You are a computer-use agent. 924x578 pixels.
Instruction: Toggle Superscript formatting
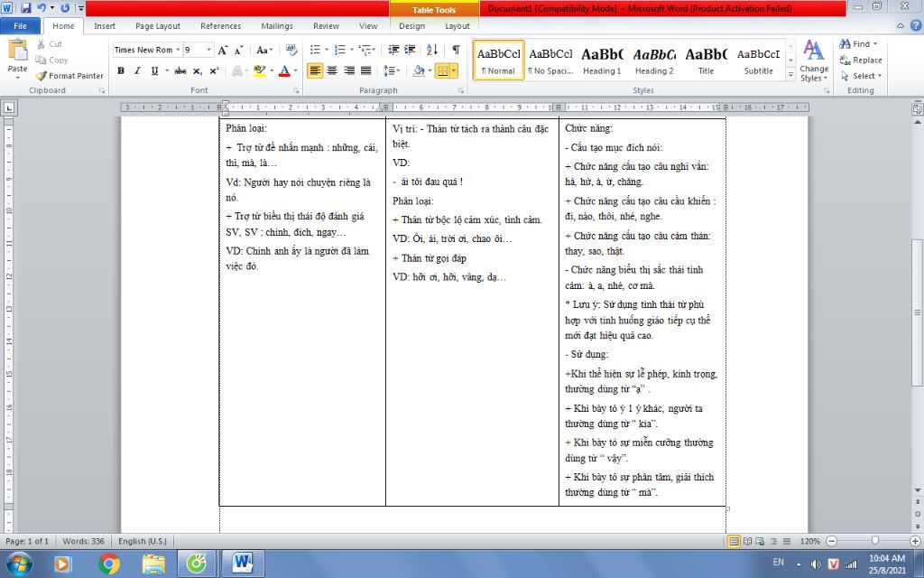(214, 70)
